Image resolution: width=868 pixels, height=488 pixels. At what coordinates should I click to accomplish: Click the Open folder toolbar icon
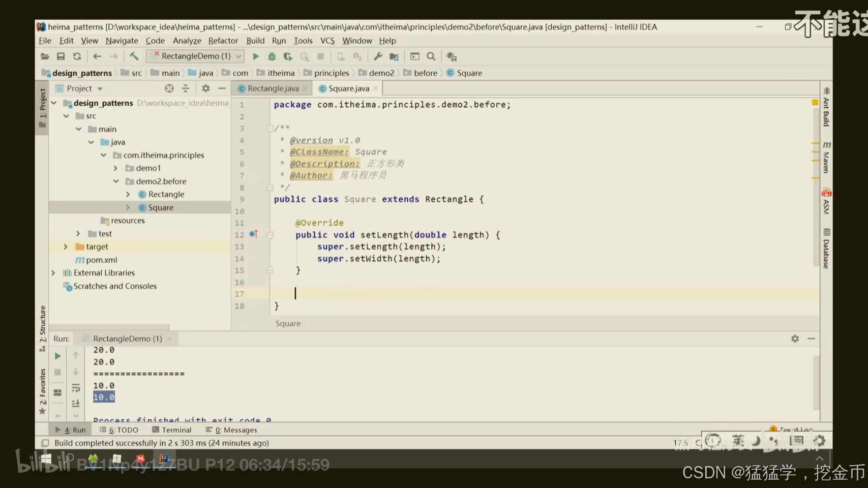[x=45, y=56]
